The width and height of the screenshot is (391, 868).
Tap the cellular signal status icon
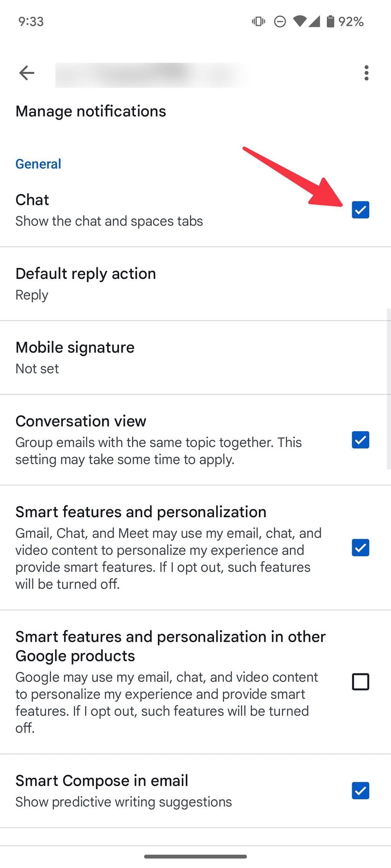coord(314,21)
